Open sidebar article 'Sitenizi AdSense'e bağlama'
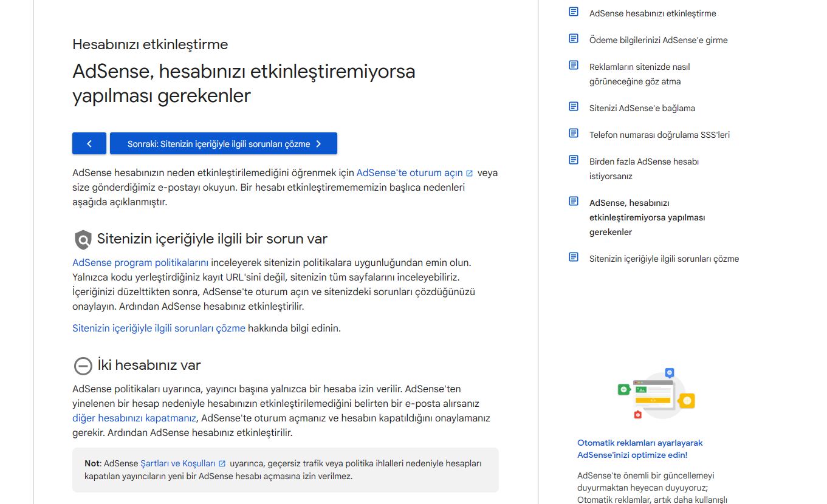 642,108
